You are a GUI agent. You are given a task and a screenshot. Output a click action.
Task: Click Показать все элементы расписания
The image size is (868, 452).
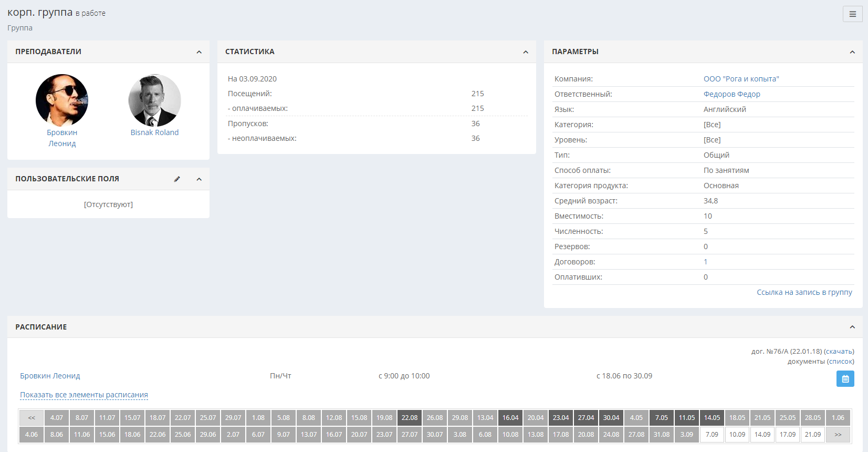84,395
